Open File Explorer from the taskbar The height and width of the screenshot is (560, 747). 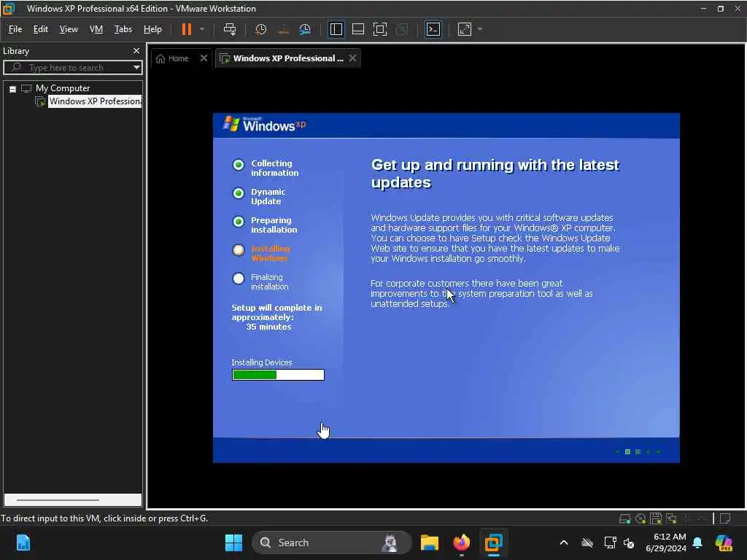tap(429, 542)
